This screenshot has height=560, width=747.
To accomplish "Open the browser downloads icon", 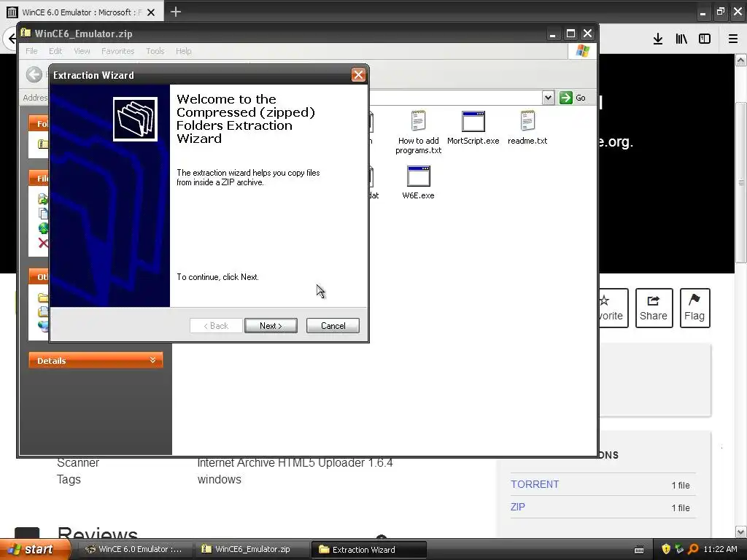I will 658,39.
